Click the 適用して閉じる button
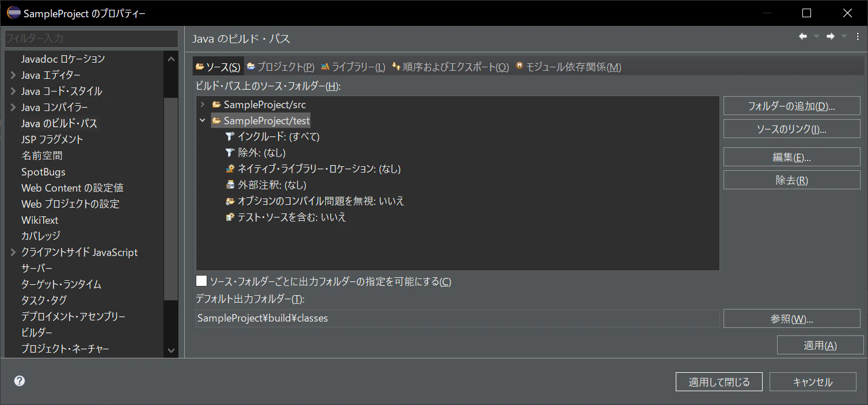This screenshot has width=868, height=405. coord(719,382)
